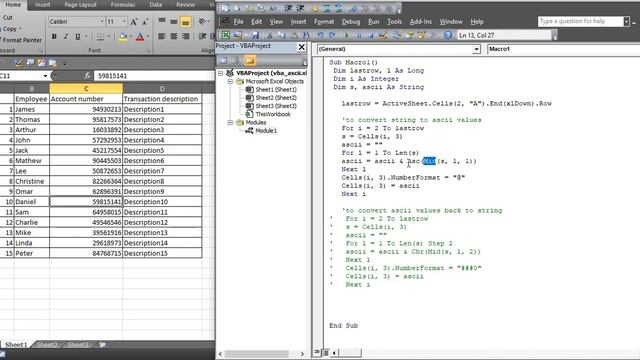Click the Top Align icon in ribbon

162,21
